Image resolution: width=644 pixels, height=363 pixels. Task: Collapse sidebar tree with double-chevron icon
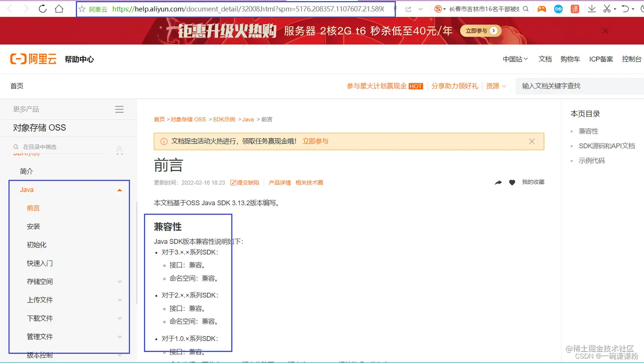point(120,150)
